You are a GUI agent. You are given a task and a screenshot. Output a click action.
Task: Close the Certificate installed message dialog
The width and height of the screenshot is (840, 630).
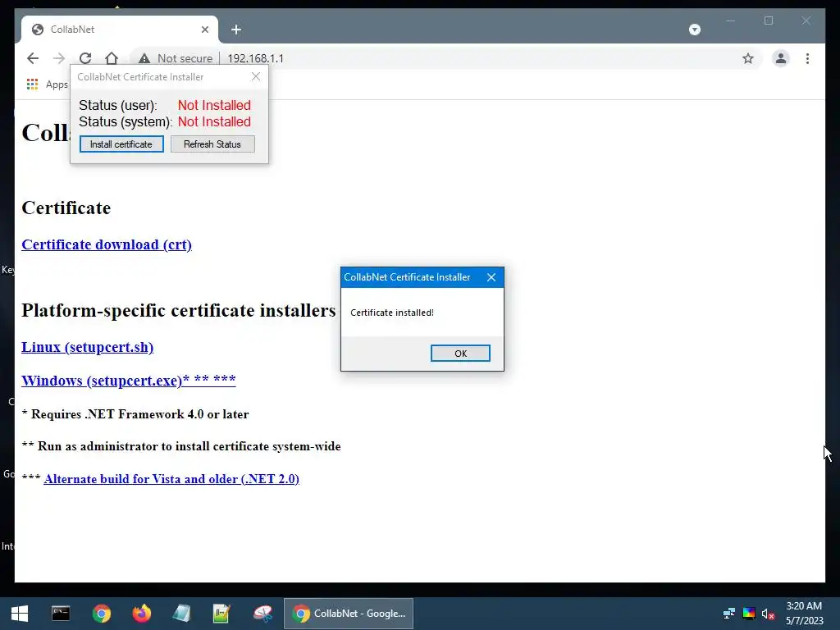coord(491,277)
